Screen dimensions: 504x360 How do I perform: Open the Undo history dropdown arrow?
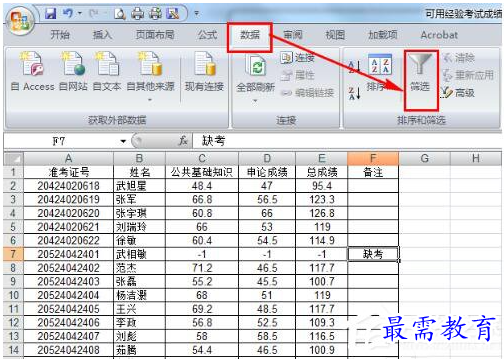coord(80,14)
